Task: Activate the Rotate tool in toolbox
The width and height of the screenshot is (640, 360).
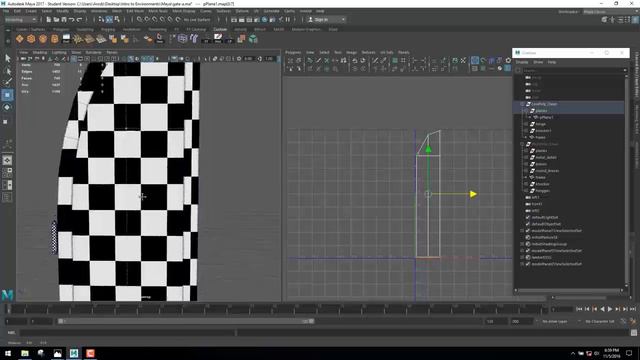Action: (7, 107)
